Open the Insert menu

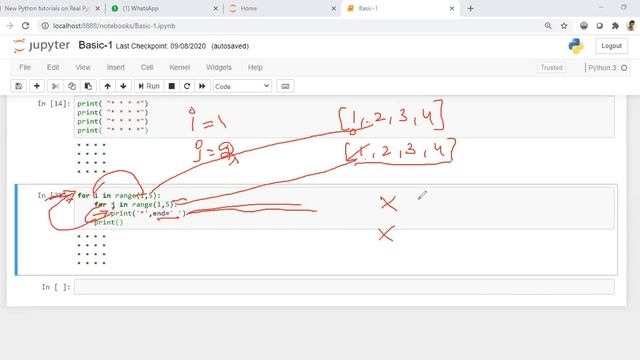coord(116,67)
